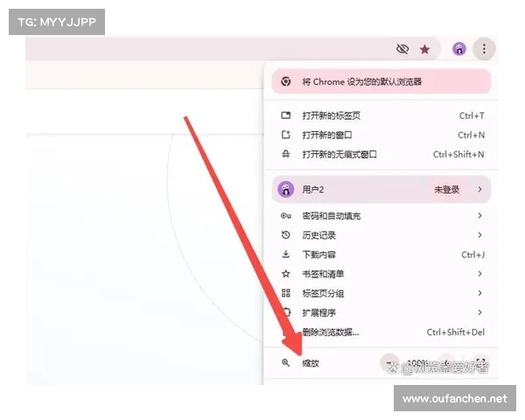The width and height of the screenshot is (525, 420).
Task: Choose 删除浏览数据... from the menu
Action: pyautogui.click(x=381, y=332)
